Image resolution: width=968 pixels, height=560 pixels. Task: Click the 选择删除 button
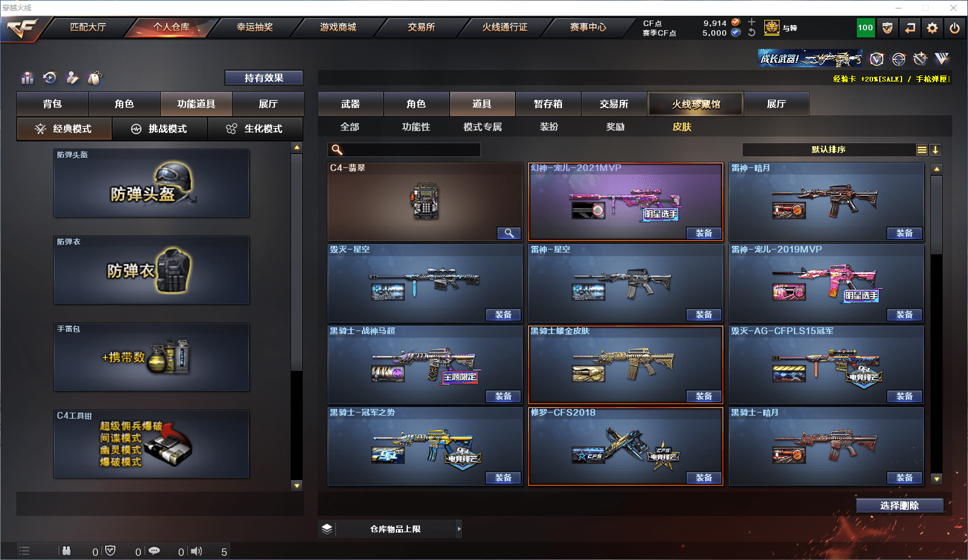coord(900,506)
